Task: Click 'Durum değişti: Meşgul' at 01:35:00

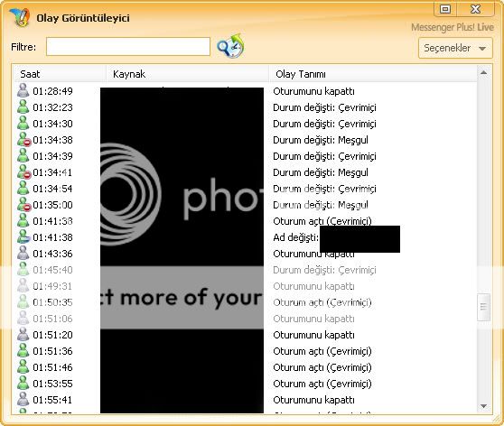Action: pyautogui.click(x=321, y=205)
